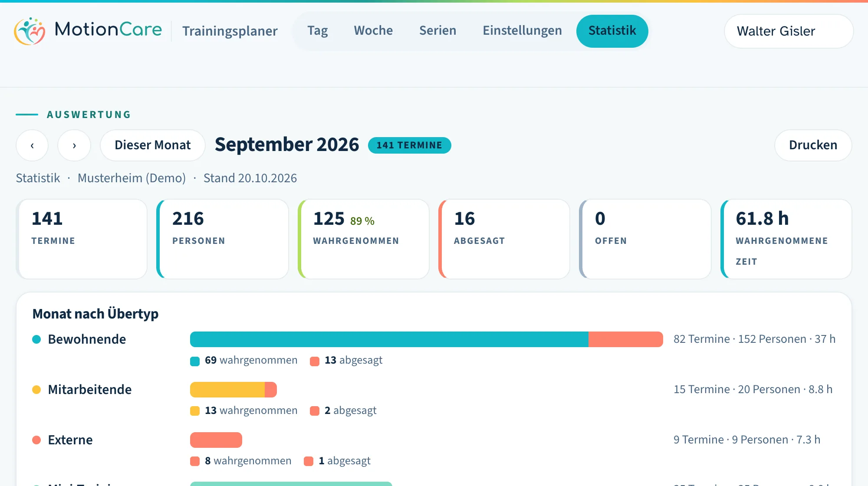The height and width of the screenshot is (486, 868).
Task: Click the '13 abgesagt' legend entry
Action: (x=346, y=361)
